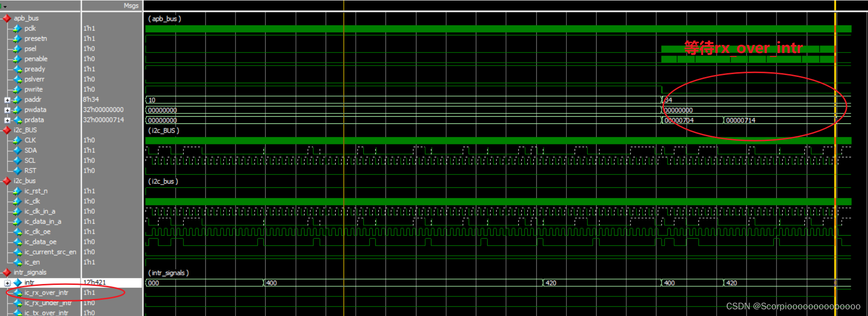Image resolution: width=868 pixels, height=316 pixels.
Task: Click the thin orange cursor line
Action: 344,158
